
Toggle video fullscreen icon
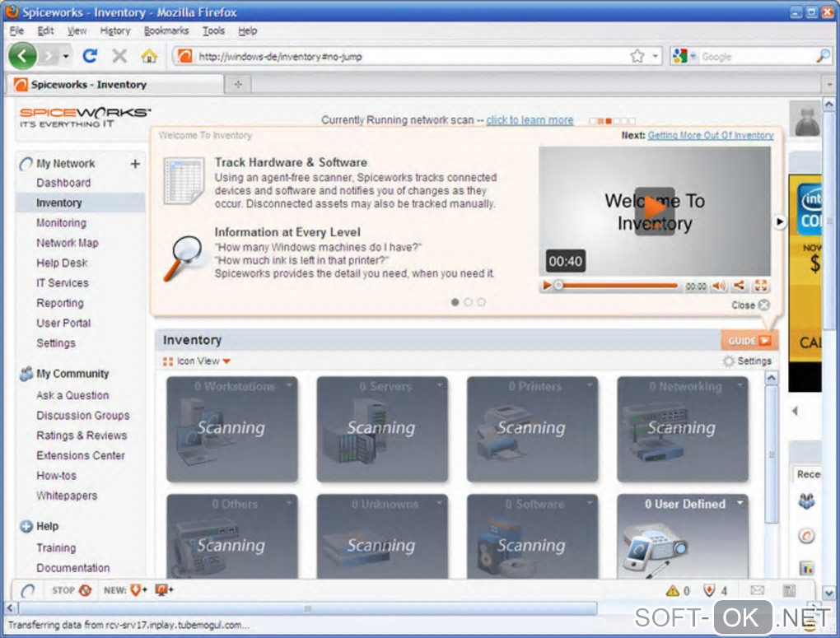[x=761, y=286]
